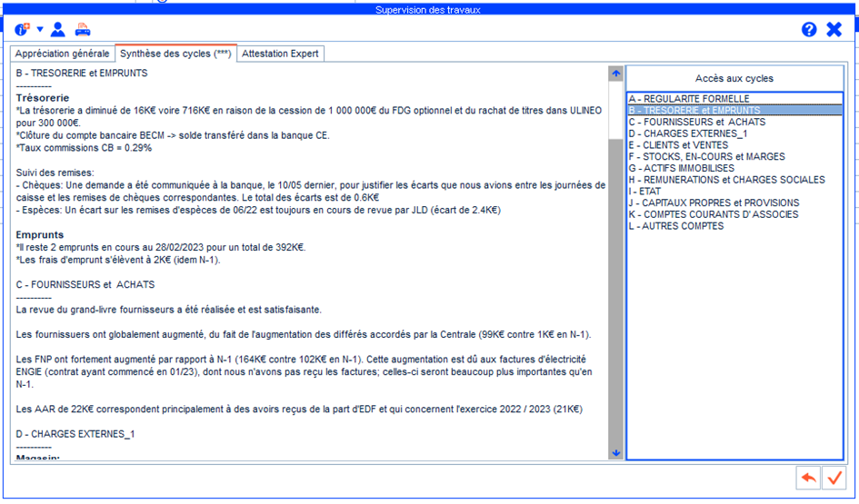Open the dropdown arrow beside info icon

pos(40,29)
